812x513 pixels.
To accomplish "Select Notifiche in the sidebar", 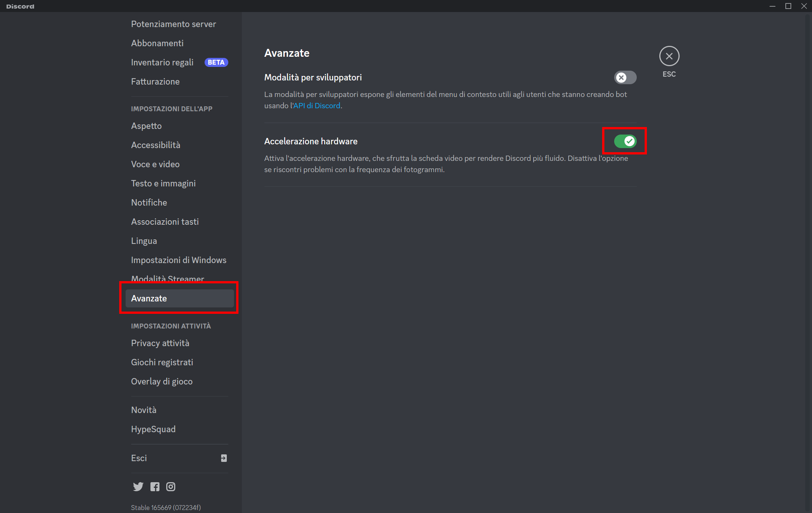I will pos(149,202).
